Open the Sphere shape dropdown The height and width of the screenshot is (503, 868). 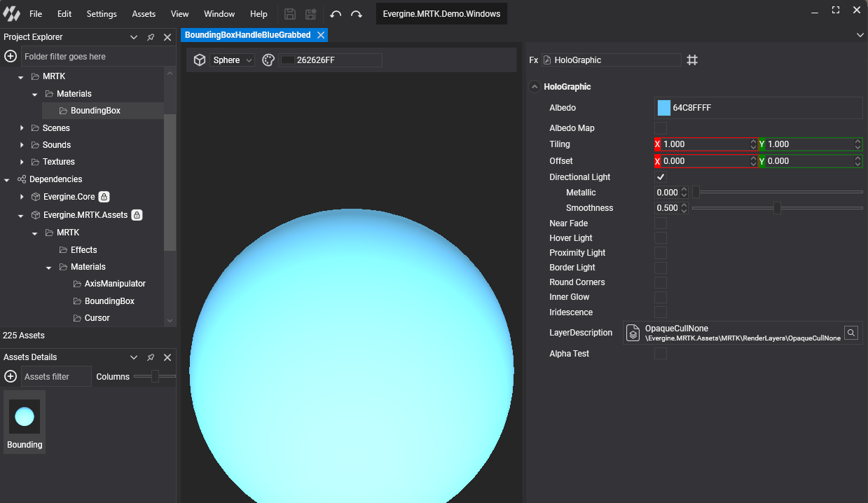click(232, 60)
